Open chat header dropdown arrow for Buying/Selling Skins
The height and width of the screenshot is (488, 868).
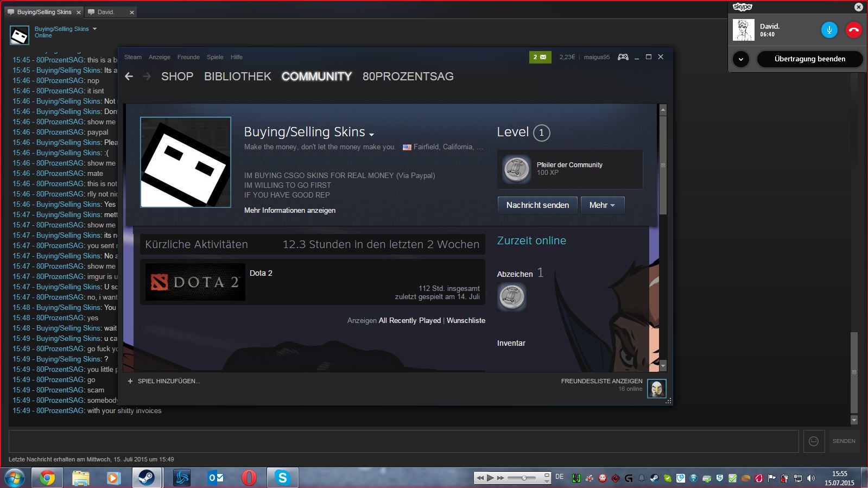tap(94, 29)
